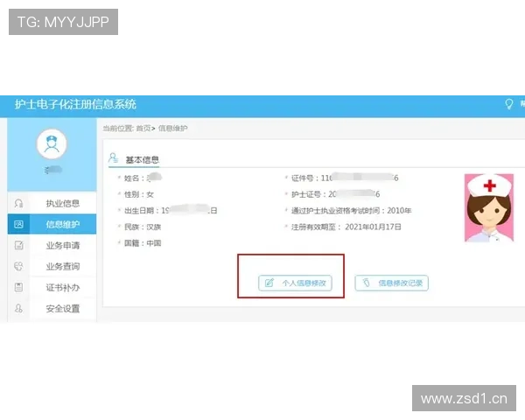Click the 信息修改记录 button

click(x=391, y=283)
